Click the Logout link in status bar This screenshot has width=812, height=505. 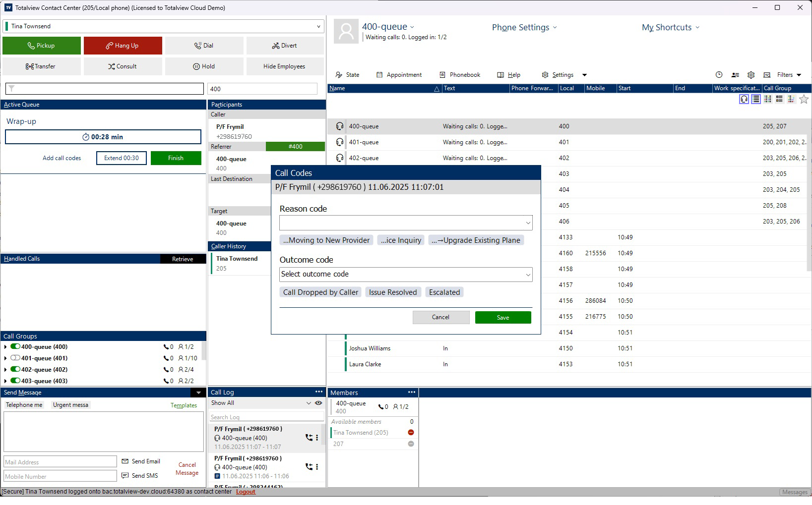[246, 492]
